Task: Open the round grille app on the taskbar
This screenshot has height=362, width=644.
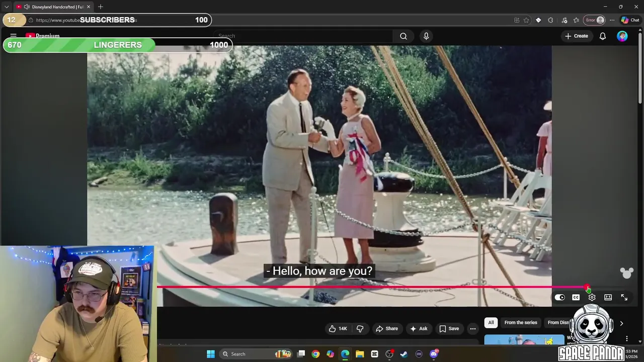Action: [419, 354]
